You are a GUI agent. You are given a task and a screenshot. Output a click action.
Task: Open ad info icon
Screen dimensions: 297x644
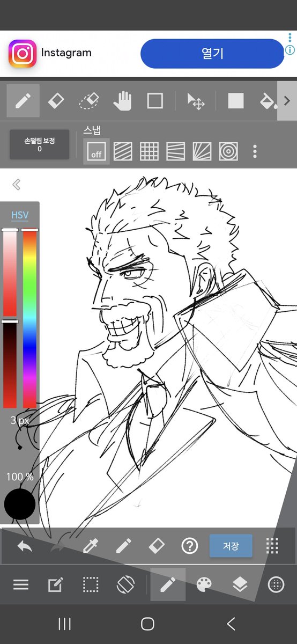pos(290,50)
